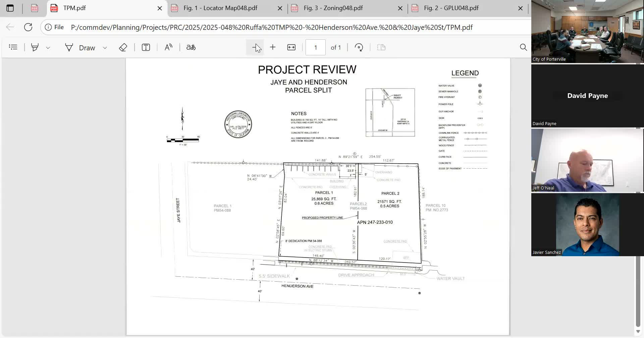
Task: Close the Fig. 3 - Zoning048.pdf tab
Action: 400,8
